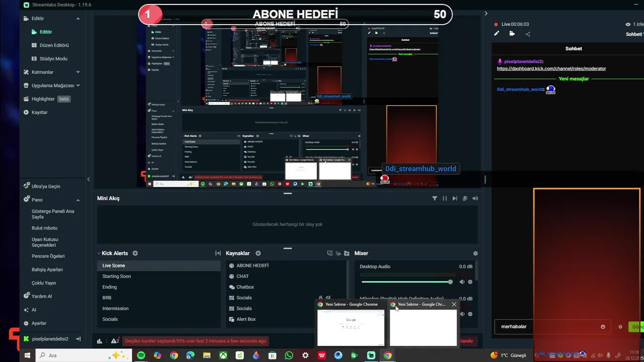Close second Yeni Sekme Chrome preview

click(x=454, y=304)
